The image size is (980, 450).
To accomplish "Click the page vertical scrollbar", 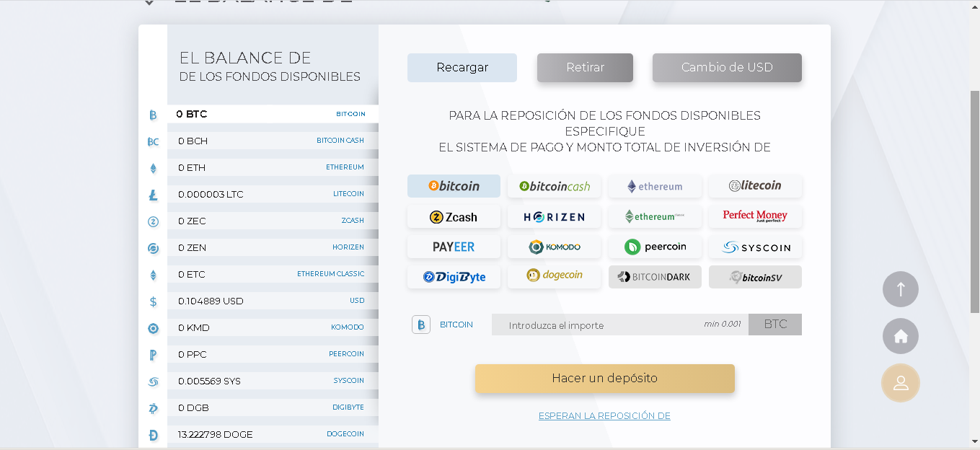I will tap(974, 202).
